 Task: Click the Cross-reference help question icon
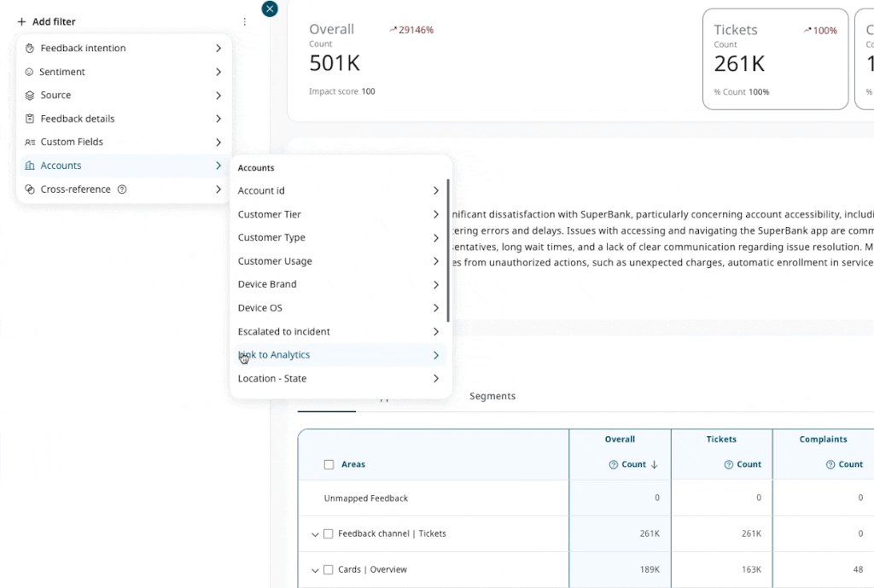122,189
